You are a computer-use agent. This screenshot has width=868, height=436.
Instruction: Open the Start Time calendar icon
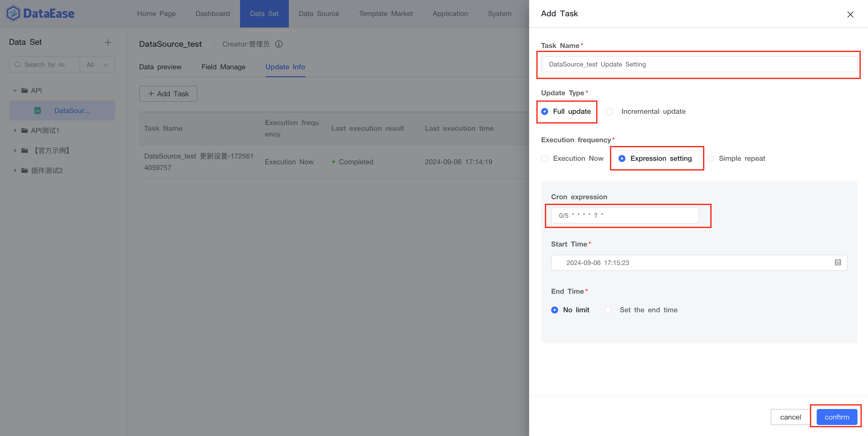click(x=838, y=262)
